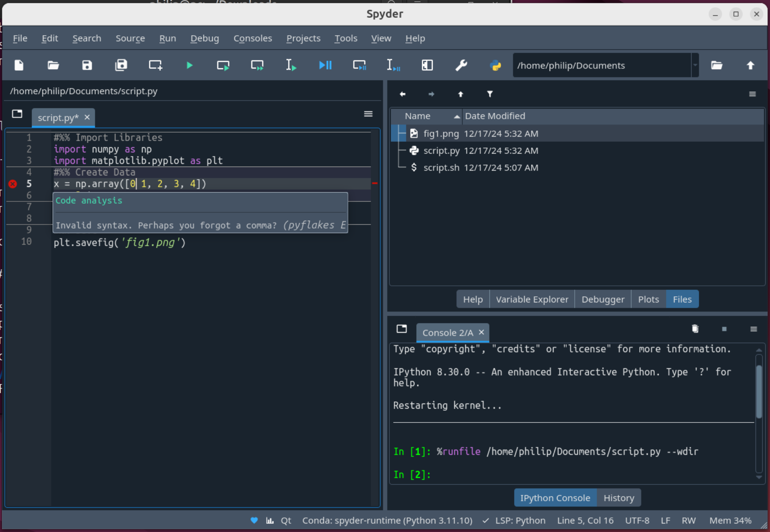This screenshot has height=532, width=770.
Task: Select script.sh in the file list
Action: pos(577,167)
